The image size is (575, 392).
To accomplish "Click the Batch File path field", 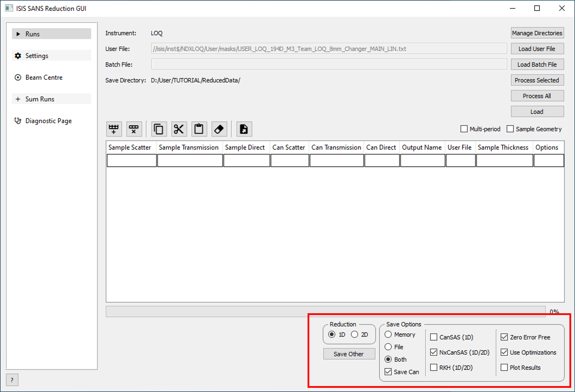I will coord(329,64).
